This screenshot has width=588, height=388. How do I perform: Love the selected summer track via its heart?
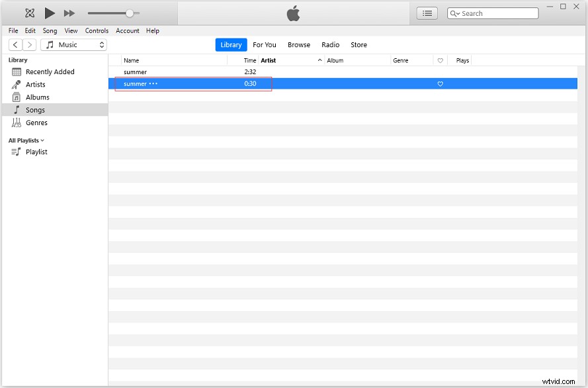[440, 83]
